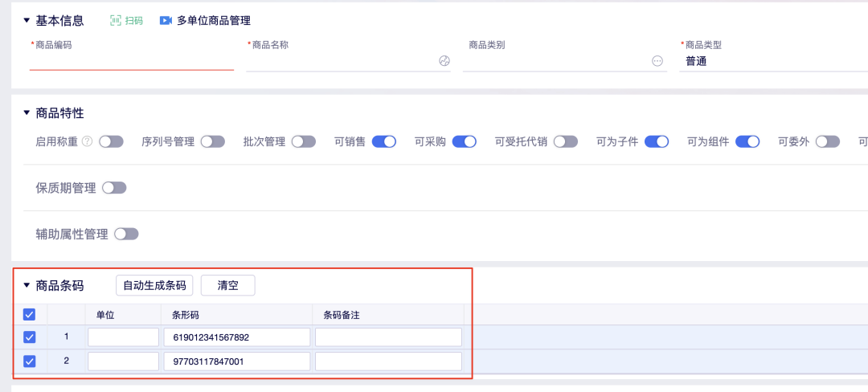Collapse the 基本信息 section
The width and height of the screenshot is (868, 392).
pos(27,21)
